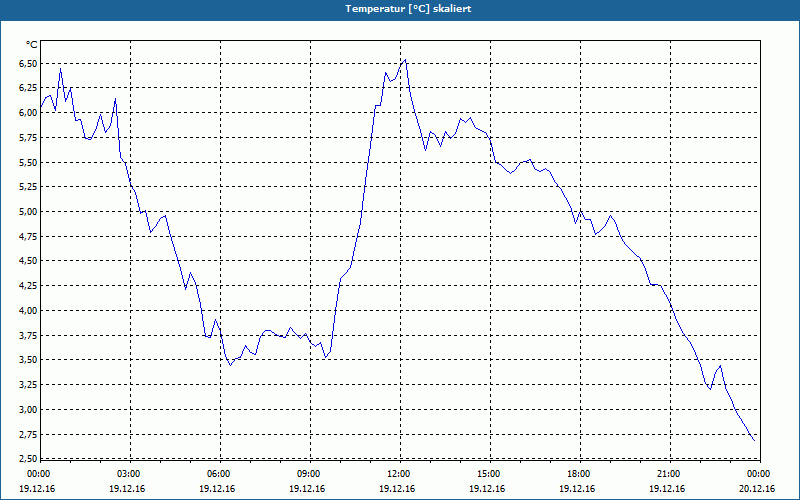Screen dimensions: 800x500
Task: Select the 6,50 y-axis tick label
Action: pyautogui.click(x=28, y=64)
